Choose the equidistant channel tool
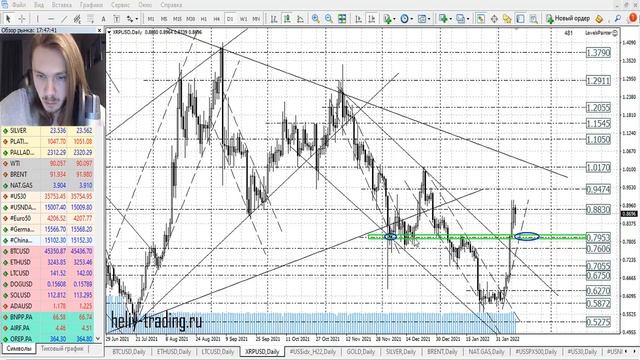640x360 pixels. point(77,19)
